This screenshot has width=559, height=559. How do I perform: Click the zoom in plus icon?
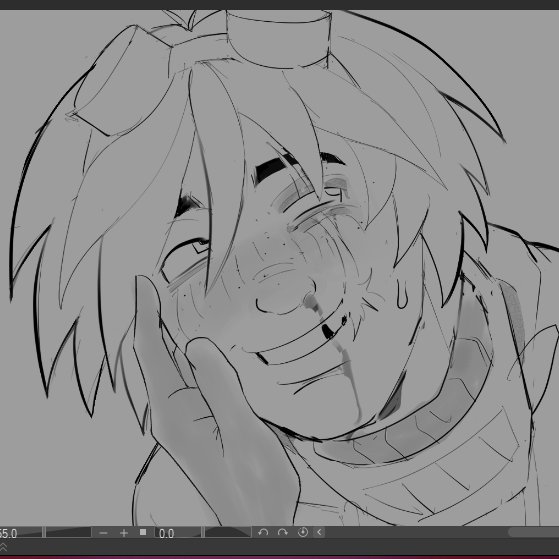point(124,533)
